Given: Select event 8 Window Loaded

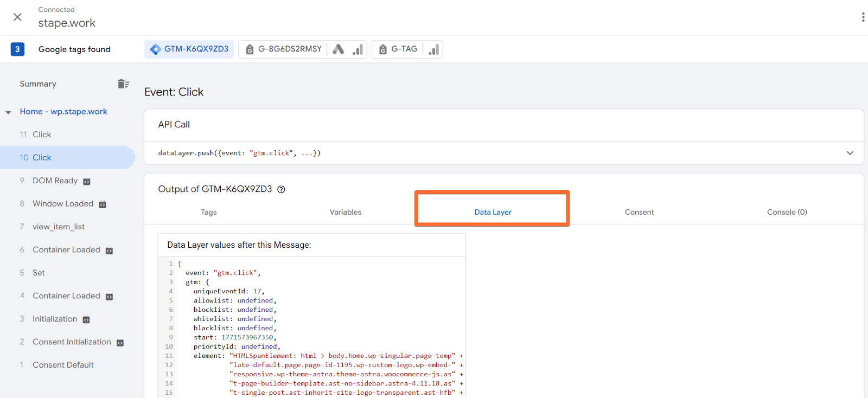Looking at the screenshot, I should click(x=67, y=203).
